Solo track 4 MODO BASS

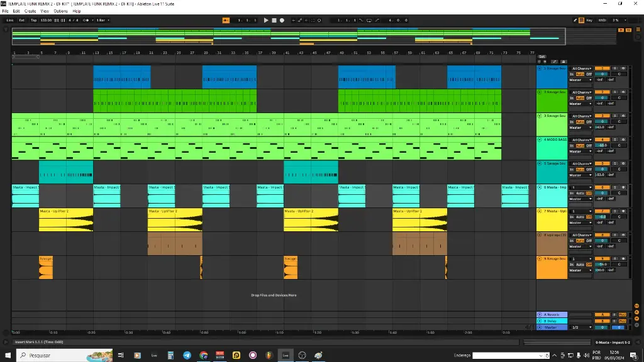point(615,140)
